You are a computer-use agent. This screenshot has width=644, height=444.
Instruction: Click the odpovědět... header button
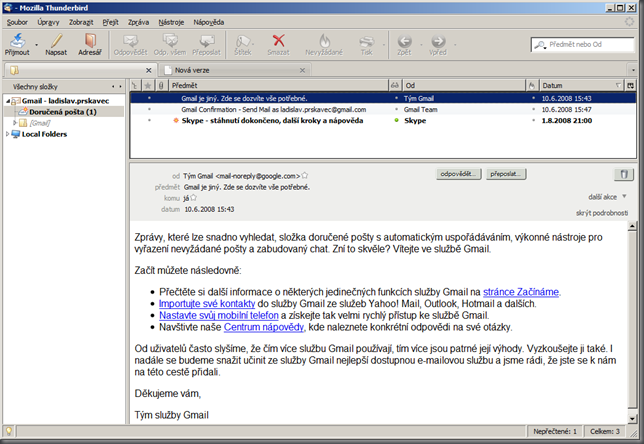(x=458, y=174)
